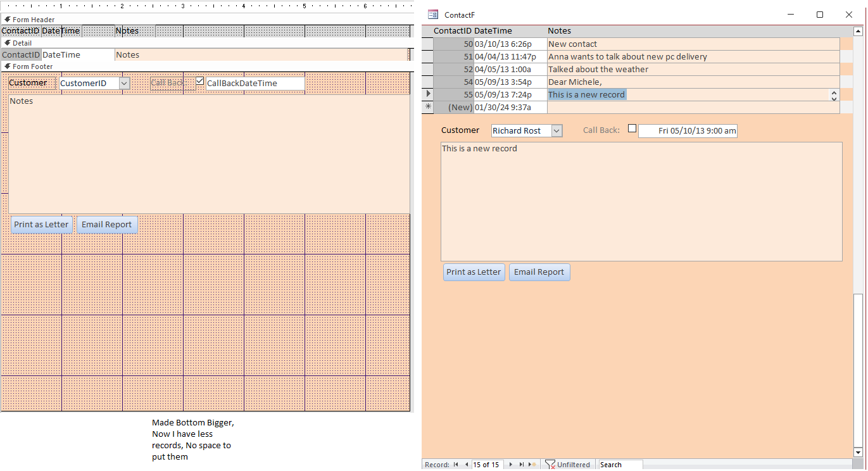Image resolution: width=868 pixels, height=471 pixels.
Task: Go to the first record
Action: [x=456, y=465]
